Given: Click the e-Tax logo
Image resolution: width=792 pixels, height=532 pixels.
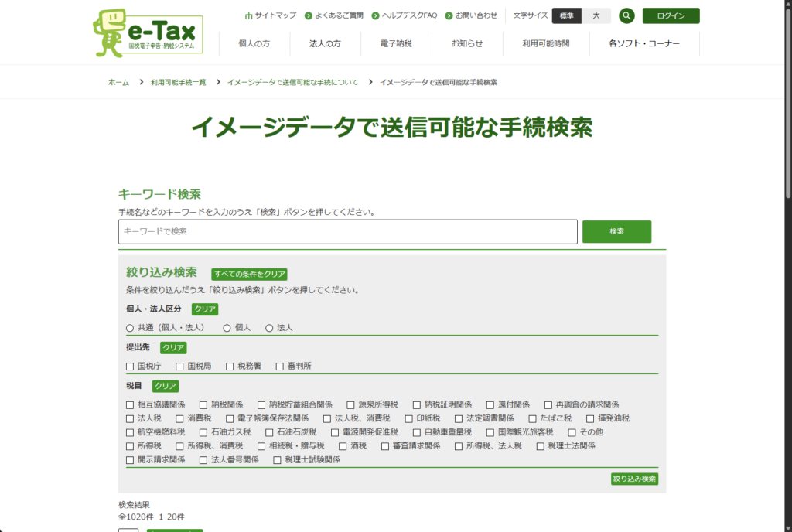Looking at the screenshot, I should click(x=148, y=34).
